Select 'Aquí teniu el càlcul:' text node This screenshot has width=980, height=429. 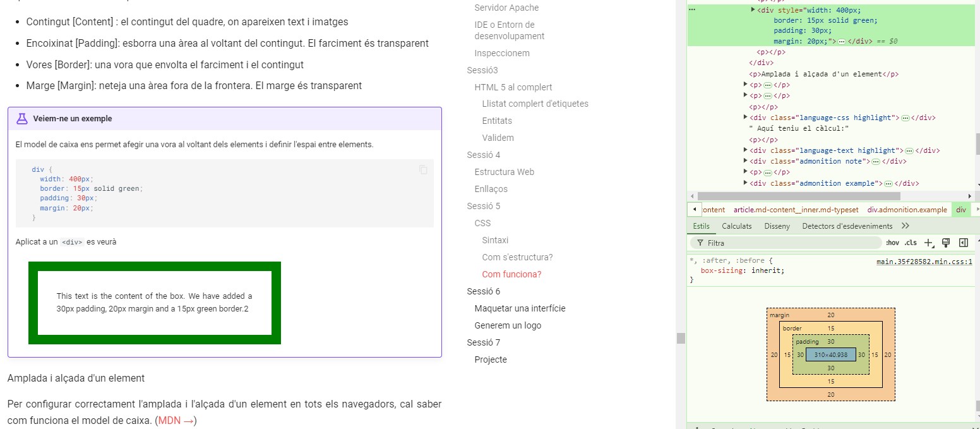point(799,128)
